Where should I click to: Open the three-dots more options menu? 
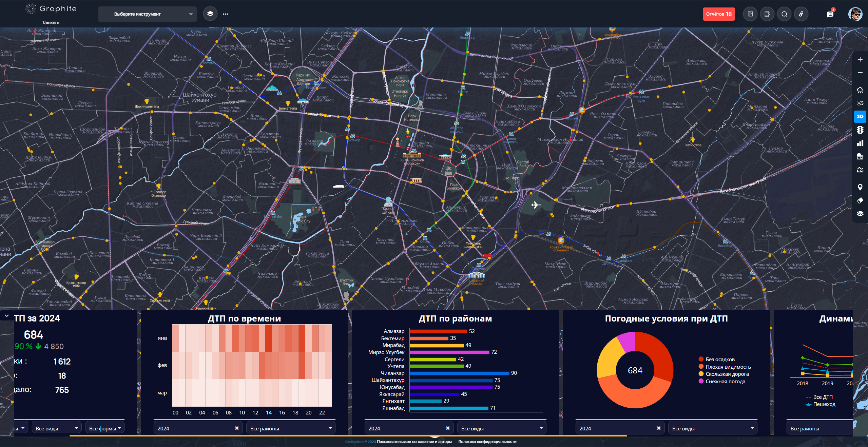pos(225,14)
